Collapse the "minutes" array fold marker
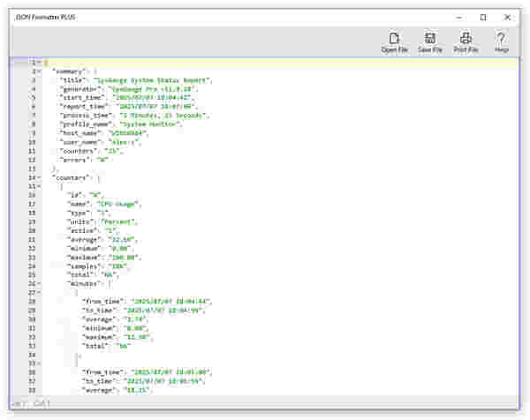The image size is (530, 420). tap(39, 283)
